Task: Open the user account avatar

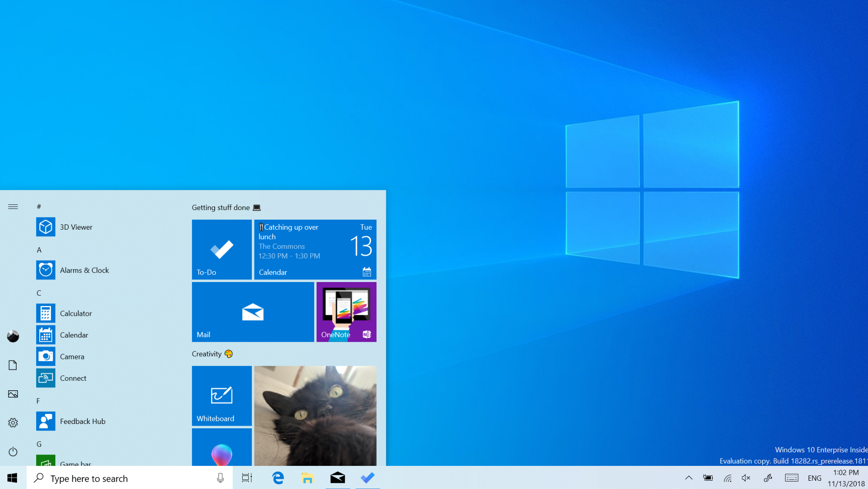Action: [13, 336]
